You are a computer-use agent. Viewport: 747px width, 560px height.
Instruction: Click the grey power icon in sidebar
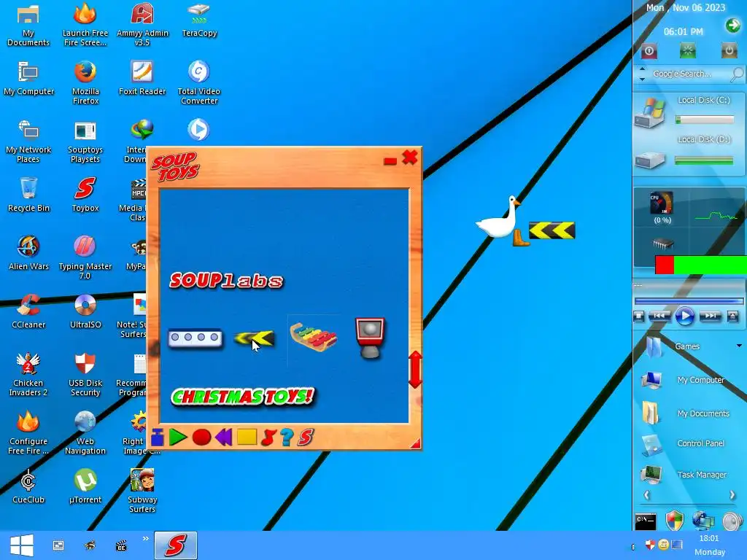coord(729,51)
